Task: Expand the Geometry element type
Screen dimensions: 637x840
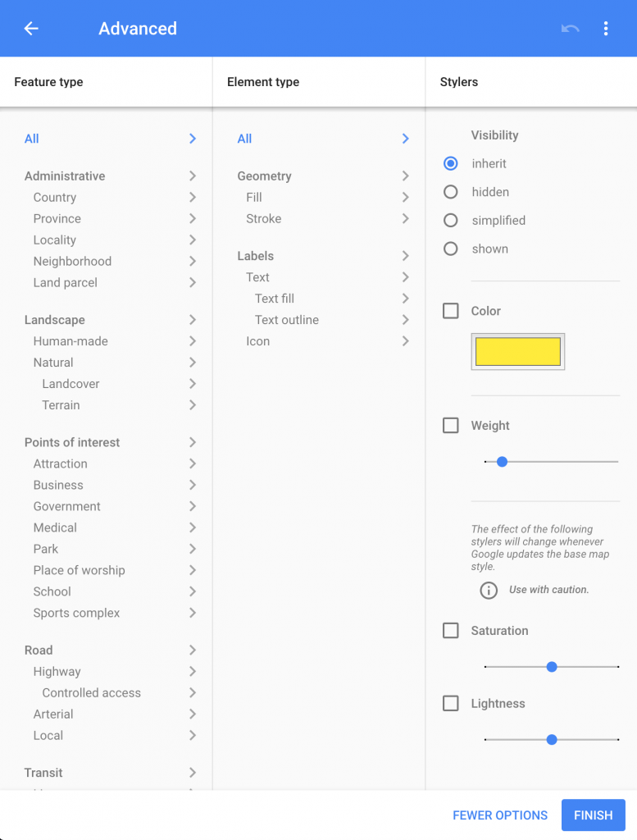Action: (264, 176)
